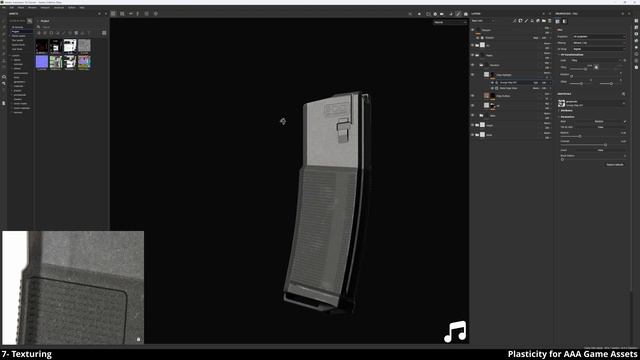Toggle the scale lock icon next to Tiling
This screenshot has width=640, height=360.
[x=596, y=67]
